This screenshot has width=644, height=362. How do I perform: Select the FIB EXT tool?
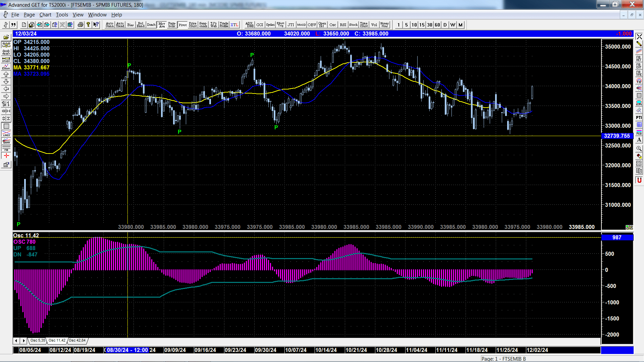click(639, 66)
